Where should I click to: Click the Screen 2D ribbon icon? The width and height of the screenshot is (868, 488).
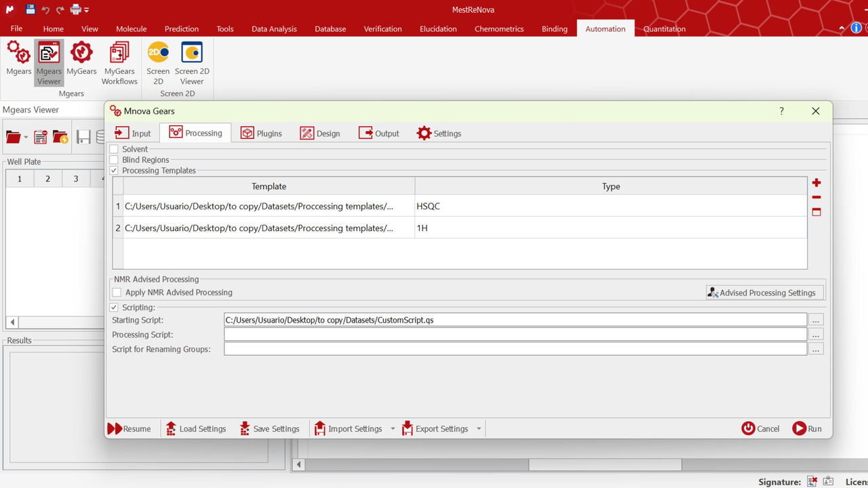coord(158,63)
